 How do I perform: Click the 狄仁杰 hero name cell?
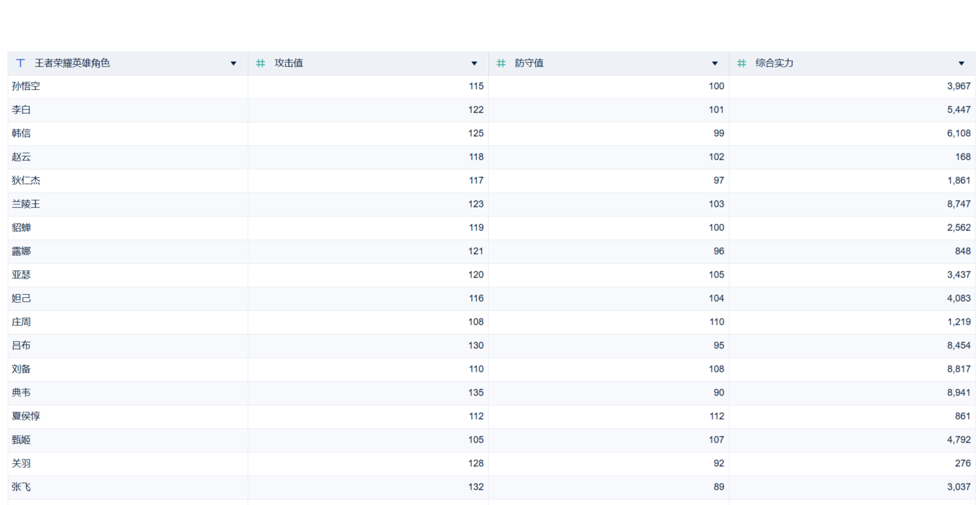pyautogui.click(x=128, y=181)
